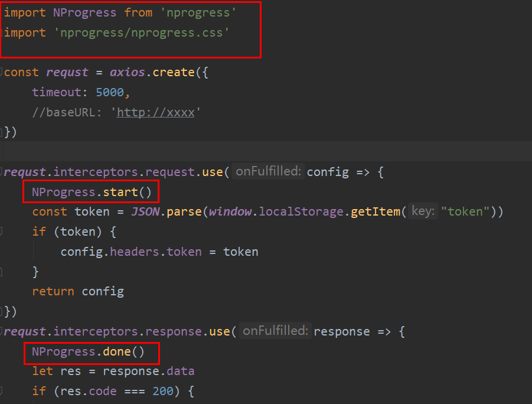The image size is (532, 404).
Task: Click the //baseURL comment text
Action: pyautogui.click(x=67, y=112)
